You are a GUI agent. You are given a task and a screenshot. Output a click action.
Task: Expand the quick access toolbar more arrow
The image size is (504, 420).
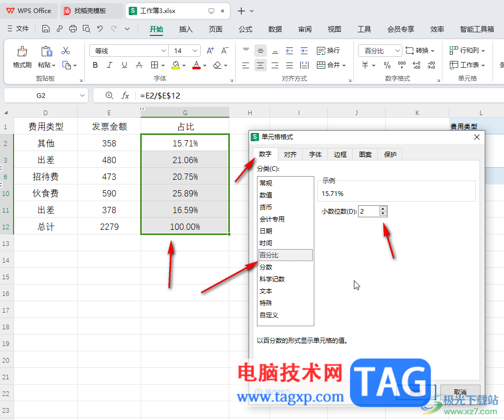127,29
